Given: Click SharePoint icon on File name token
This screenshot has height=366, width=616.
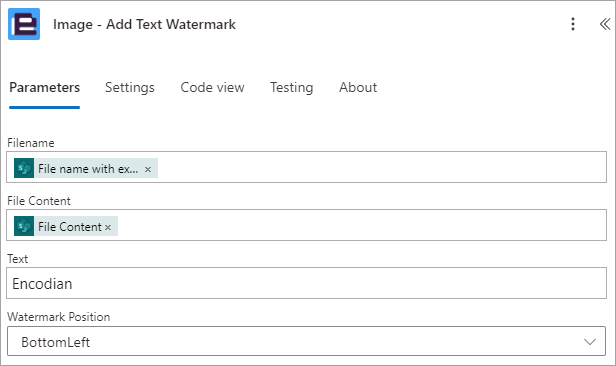Looking at the screenshot, I should (x=24, y=168).
